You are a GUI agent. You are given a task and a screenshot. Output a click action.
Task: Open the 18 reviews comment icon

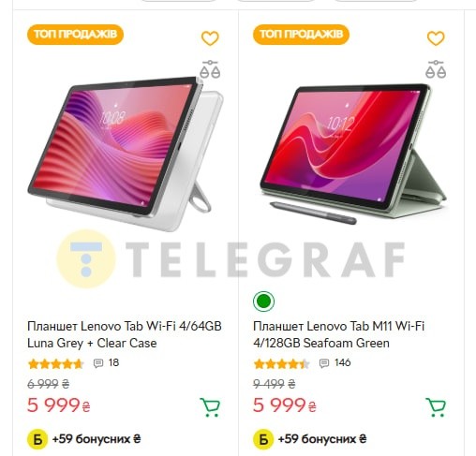click(x=98, y=363)
